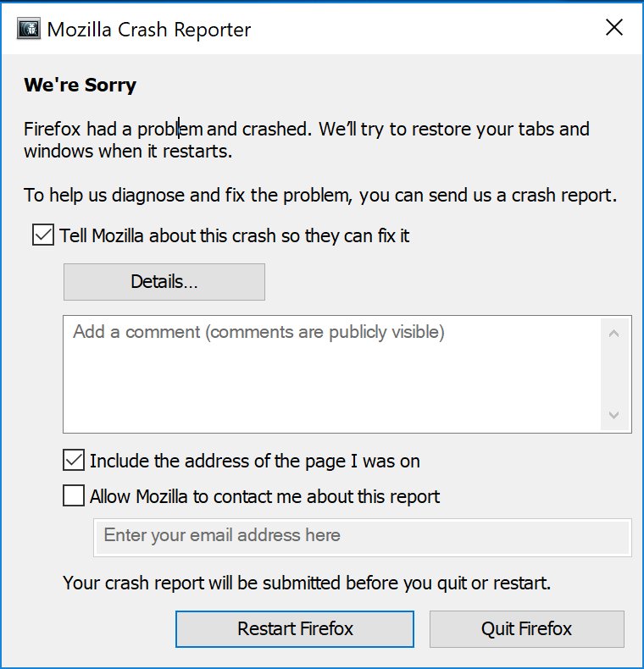Viewport: 644px width, 669px height.
Task: Click the 'Your crash report will be submitted' notice
Action: 307,583
